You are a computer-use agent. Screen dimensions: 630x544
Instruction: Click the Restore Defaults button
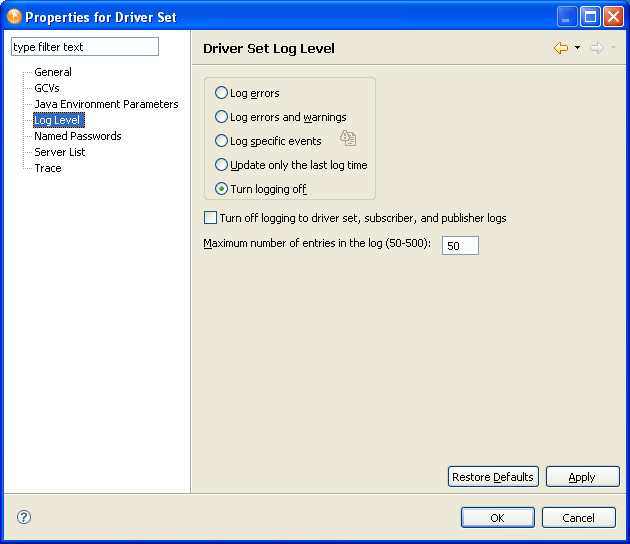point(493,477)
